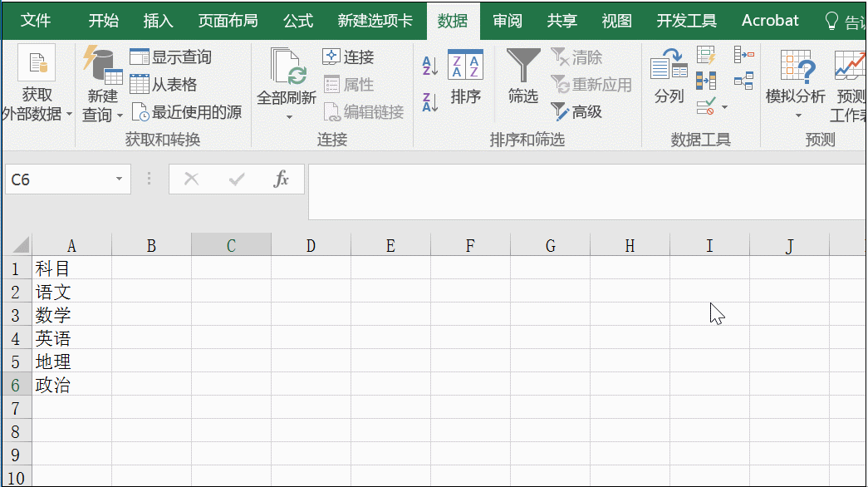Toggle the 筛选 filter funnel

click(523, 76)
